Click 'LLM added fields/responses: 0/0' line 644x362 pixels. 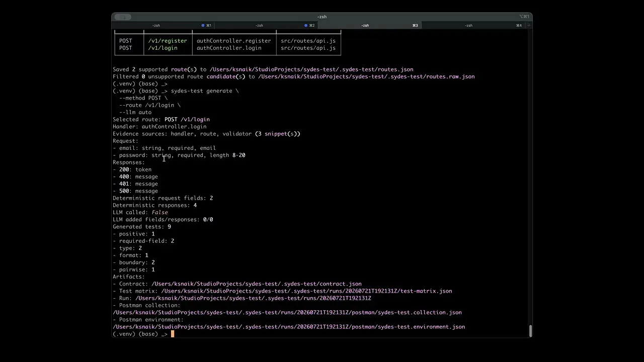(x=163, y=219)
